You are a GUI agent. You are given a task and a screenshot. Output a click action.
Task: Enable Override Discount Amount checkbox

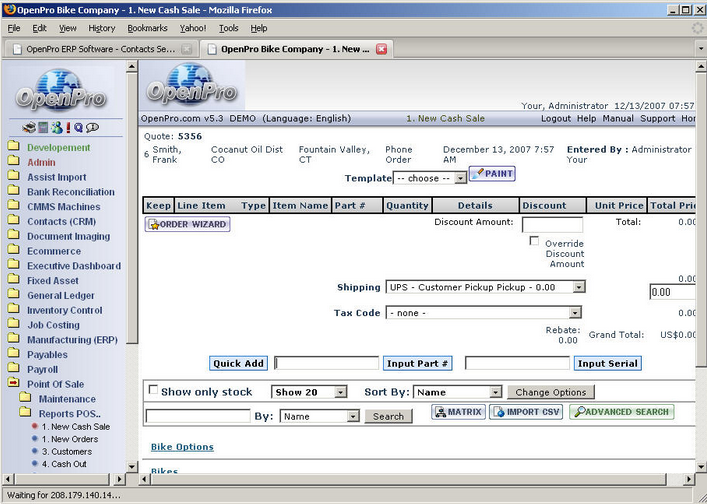point(534,241)
